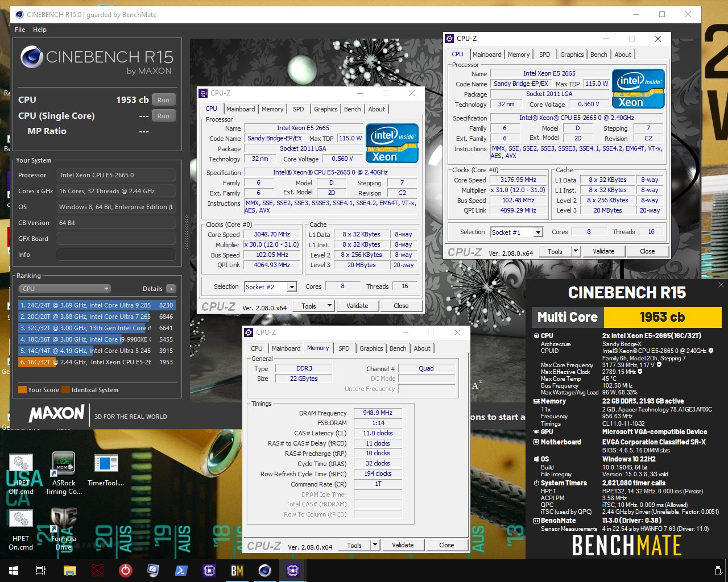Screen dimensions: 728x582
Task: Click Intel Xeon logo in Socket #2 CPU-Z window
Action: (392, 143)
